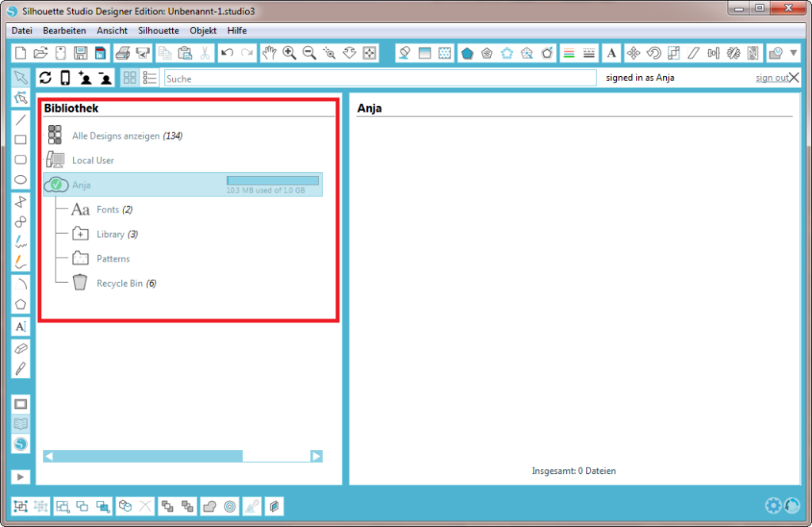Click the Suche search field
812x527 pixels.
pos(380,78)
